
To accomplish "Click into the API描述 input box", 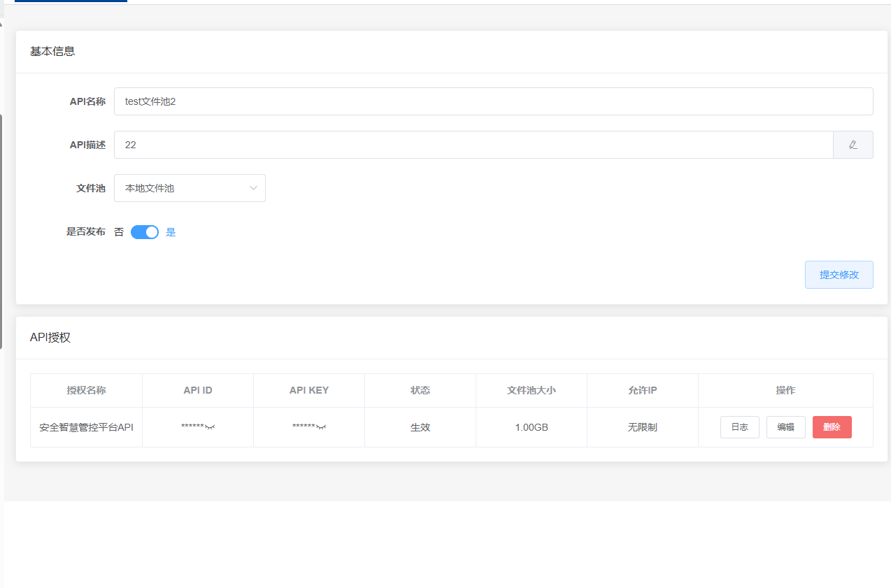I will click(x=473, y=145).
